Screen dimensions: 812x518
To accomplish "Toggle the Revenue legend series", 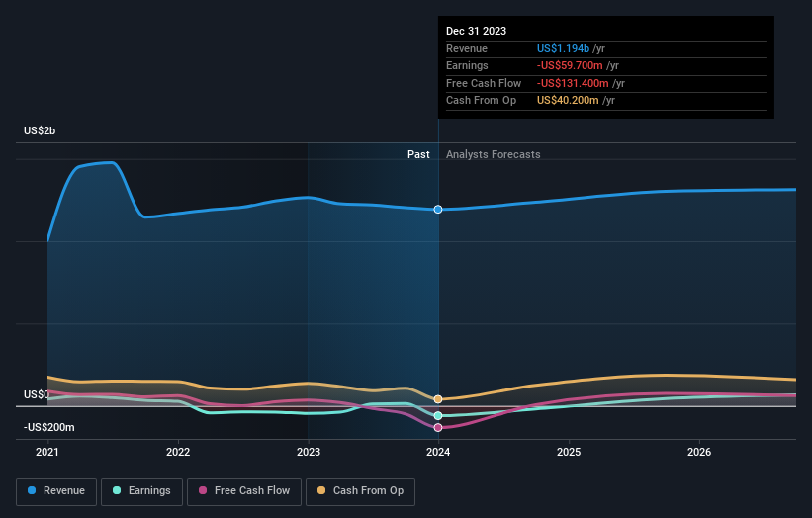I will (x=56, y=491).
